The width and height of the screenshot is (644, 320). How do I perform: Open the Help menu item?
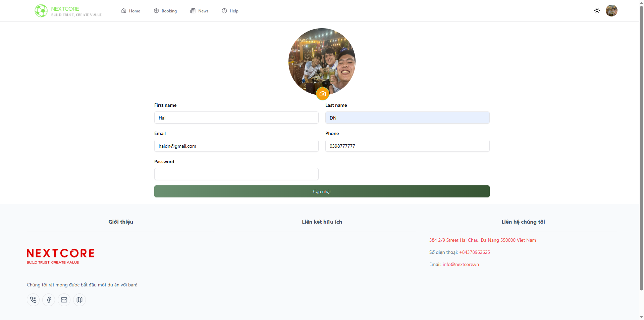(x=230, y=11)
